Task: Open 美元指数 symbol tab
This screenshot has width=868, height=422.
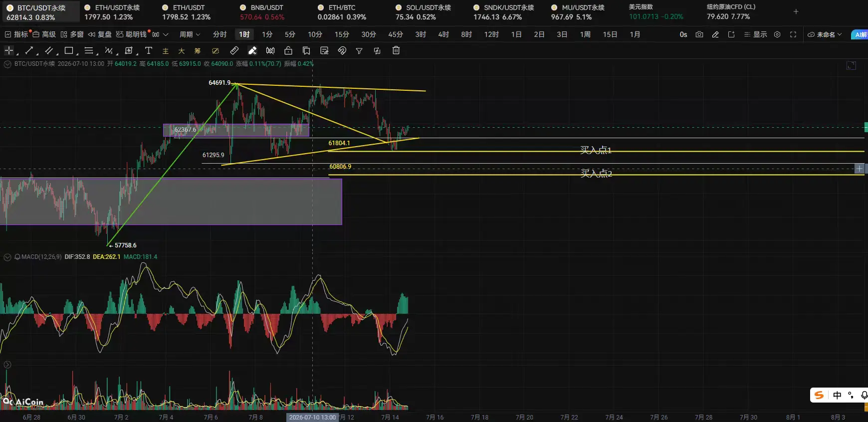Action: [x=656, y=12]
